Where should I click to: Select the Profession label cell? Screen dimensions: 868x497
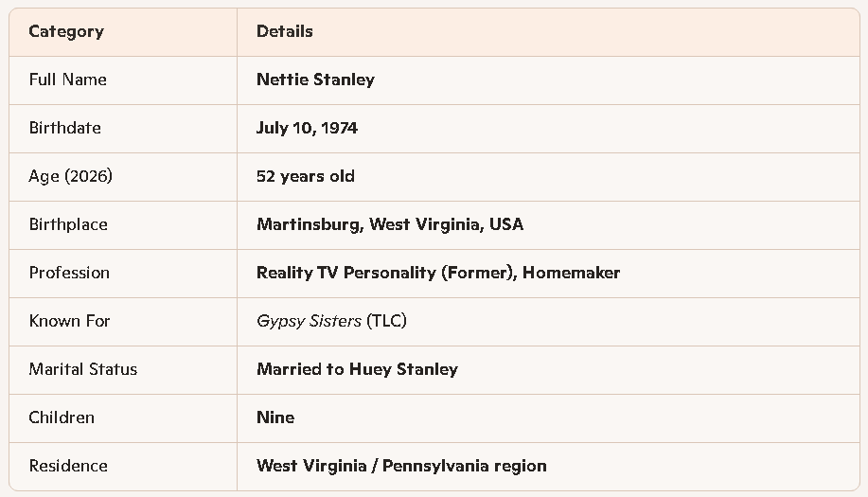point(69,273)
